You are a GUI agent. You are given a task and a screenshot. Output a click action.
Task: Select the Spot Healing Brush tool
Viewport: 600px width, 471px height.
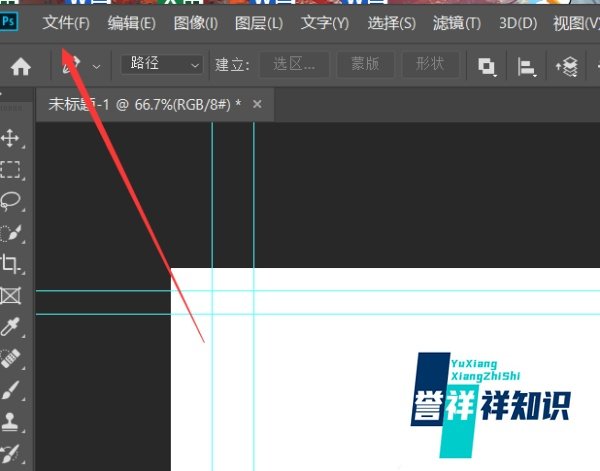(x=11, y=358)
